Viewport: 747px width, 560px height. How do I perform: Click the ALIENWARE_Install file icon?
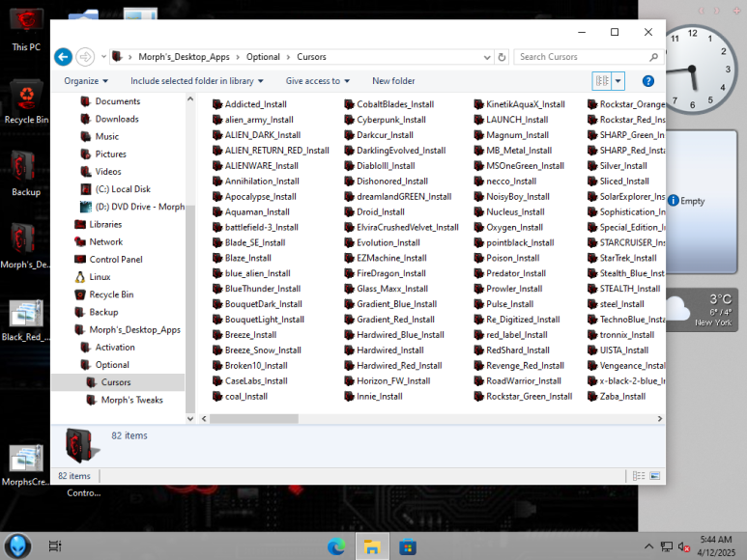(217, 165)
